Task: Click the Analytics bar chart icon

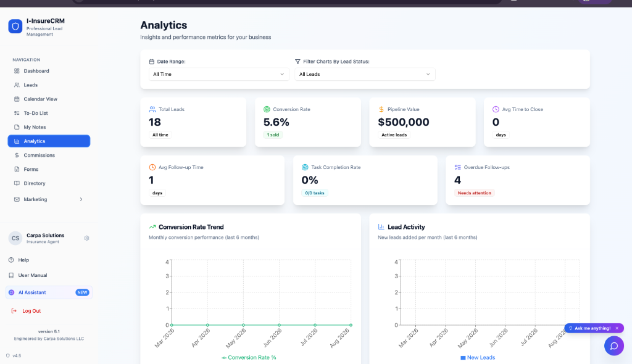Action: pyautogui.click(x=17, y=141)
